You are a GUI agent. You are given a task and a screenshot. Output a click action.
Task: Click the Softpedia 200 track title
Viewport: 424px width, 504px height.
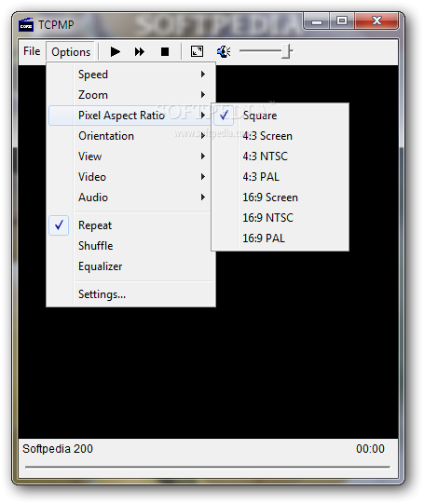click(x=58, y=449)
